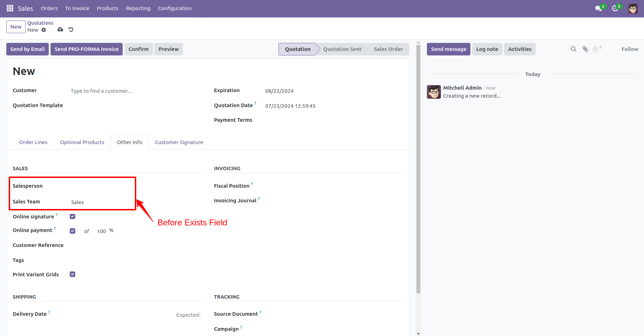This screenshot has height=336, width=644.
Task: Switch to the Order Lines tab
Action: click(x=33, y=142)
